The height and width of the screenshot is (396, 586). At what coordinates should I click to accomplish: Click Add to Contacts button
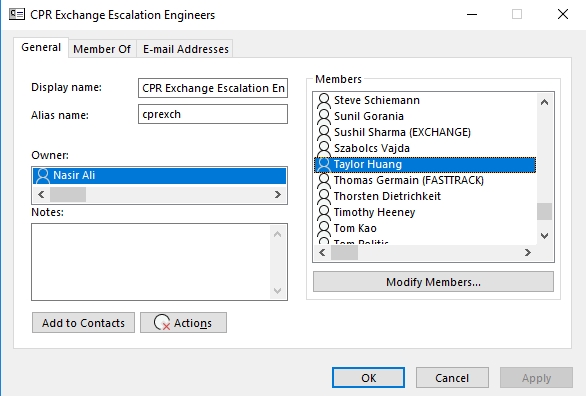pos(83,323)
